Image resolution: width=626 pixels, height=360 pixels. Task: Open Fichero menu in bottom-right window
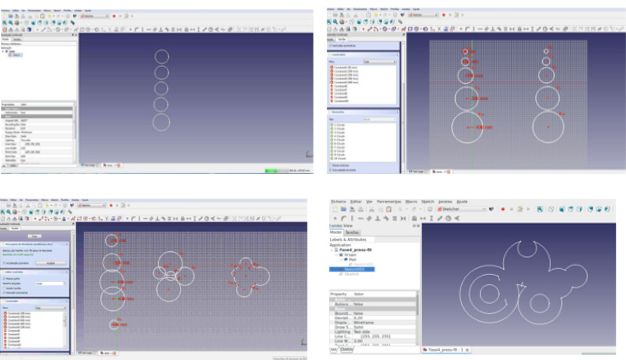[x=339, y=202]
